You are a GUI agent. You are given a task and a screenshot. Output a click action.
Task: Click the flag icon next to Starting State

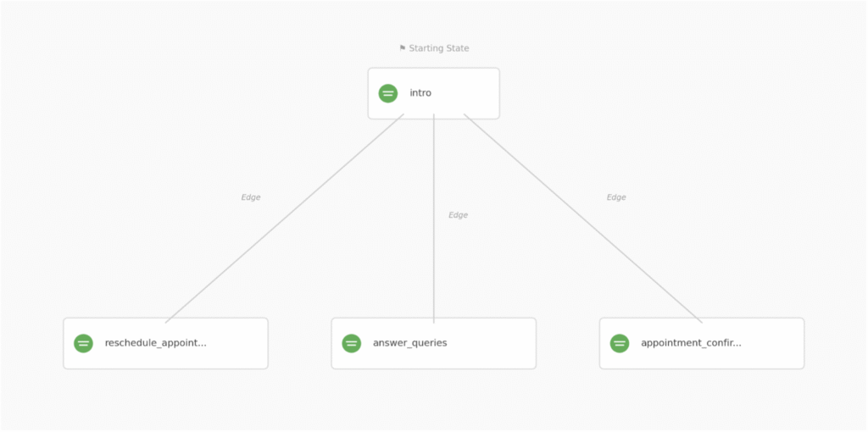403,48
